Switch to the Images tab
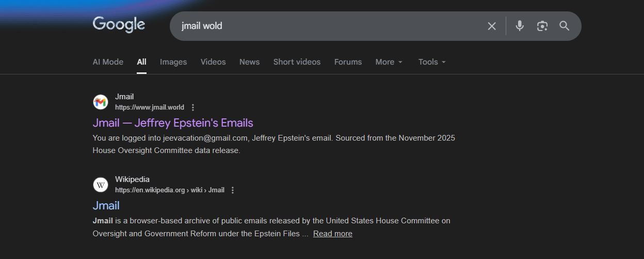Screen dimensions: 644x259 [x=173, y=62]
